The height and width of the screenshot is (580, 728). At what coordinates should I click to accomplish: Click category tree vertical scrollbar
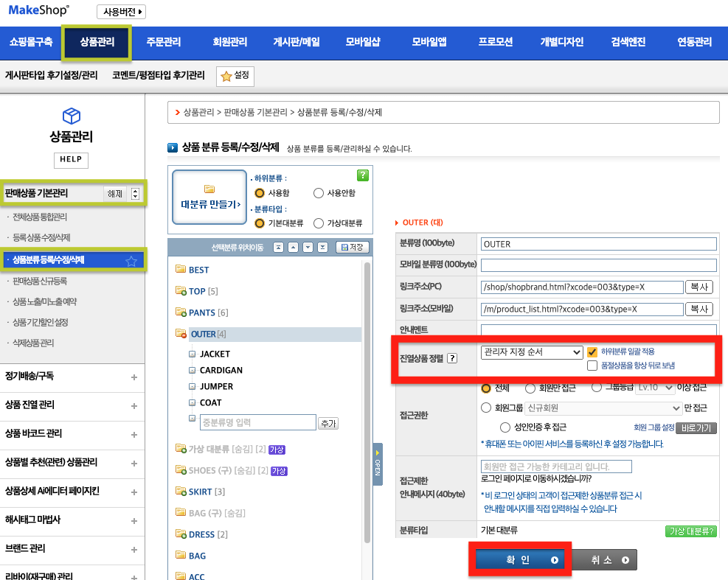[x=367, y=402]
